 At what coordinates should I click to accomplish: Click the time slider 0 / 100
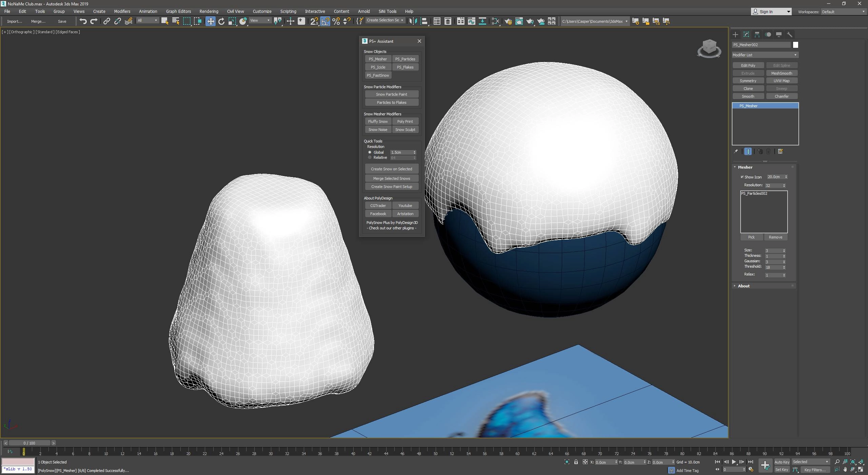click(29, 443)
